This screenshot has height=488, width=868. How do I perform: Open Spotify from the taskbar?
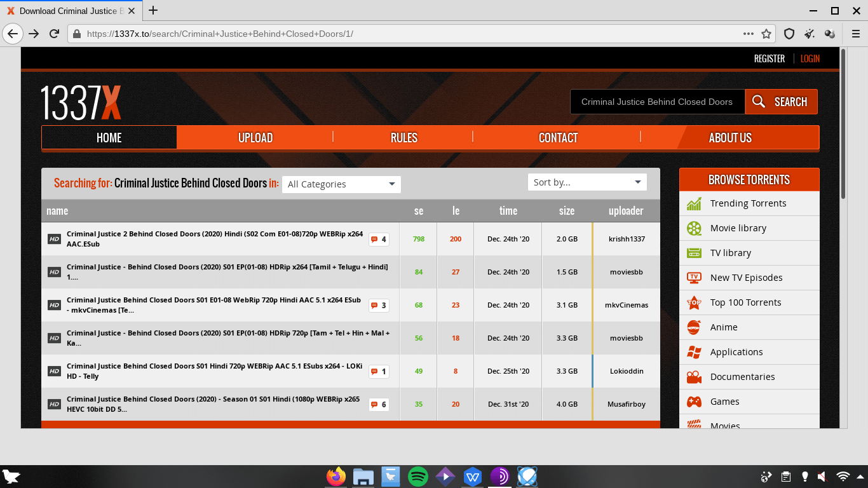click(417, 477)
